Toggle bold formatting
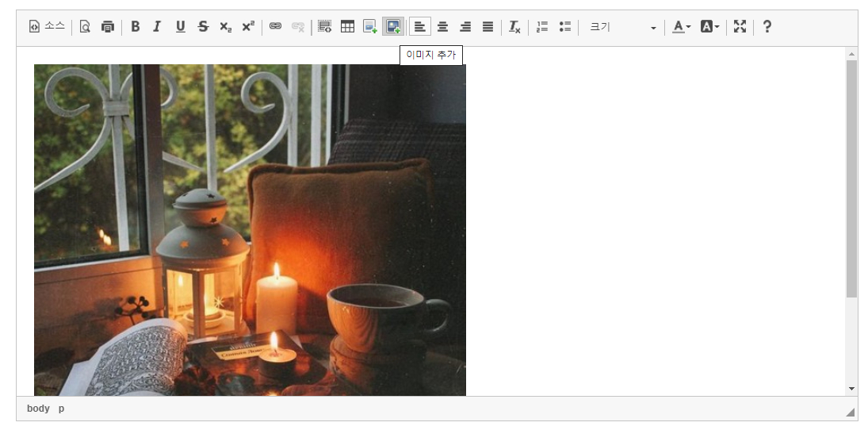The height and width of the screenshot is (430, 868). tap(135, 27)
